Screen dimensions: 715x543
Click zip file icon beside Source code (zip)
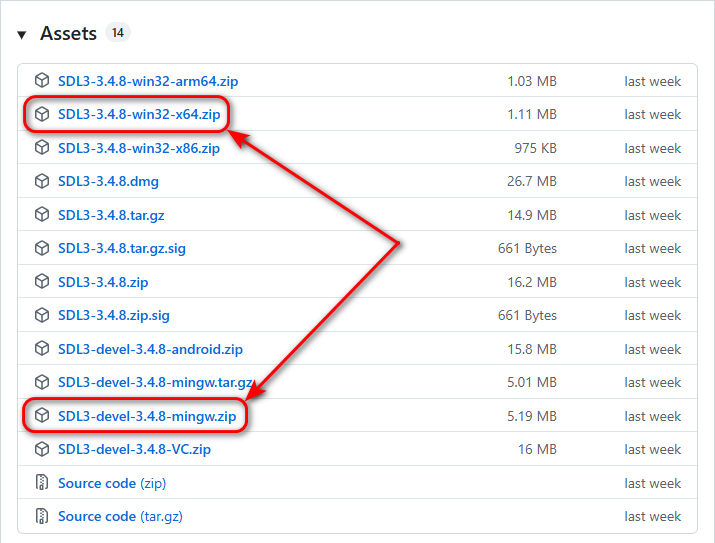tap(42, 482)
